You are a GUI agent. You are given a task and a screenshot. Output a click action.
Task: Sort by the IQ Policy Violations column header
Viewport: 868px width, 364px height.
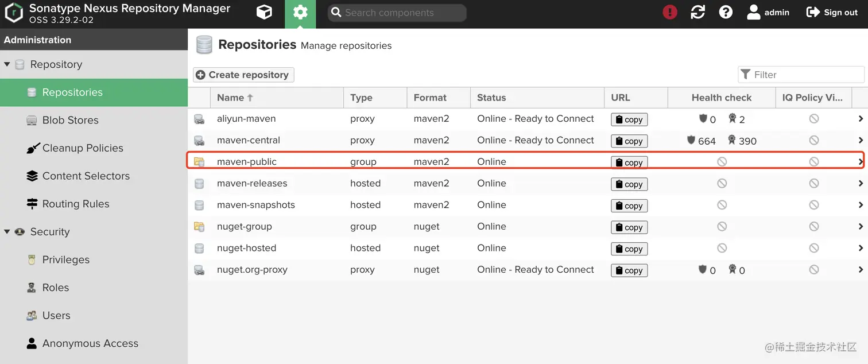[x=813, y=98]
